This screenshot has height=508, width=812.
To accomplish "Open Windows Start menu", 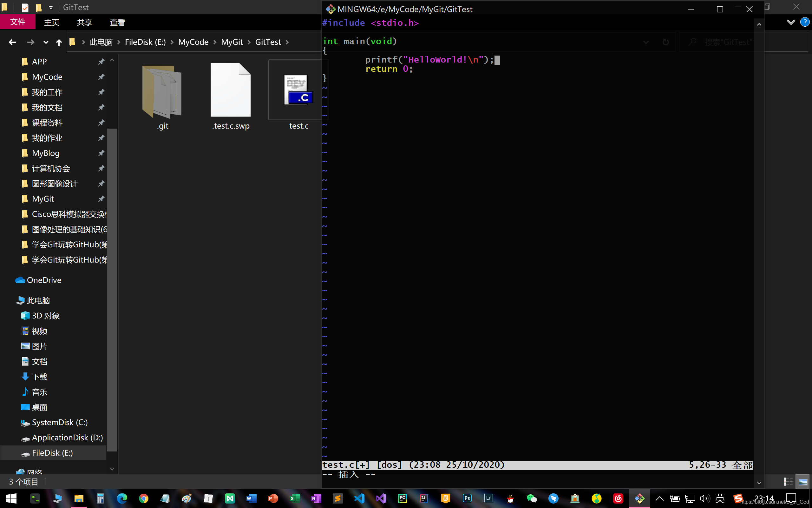I will point(11,498).
